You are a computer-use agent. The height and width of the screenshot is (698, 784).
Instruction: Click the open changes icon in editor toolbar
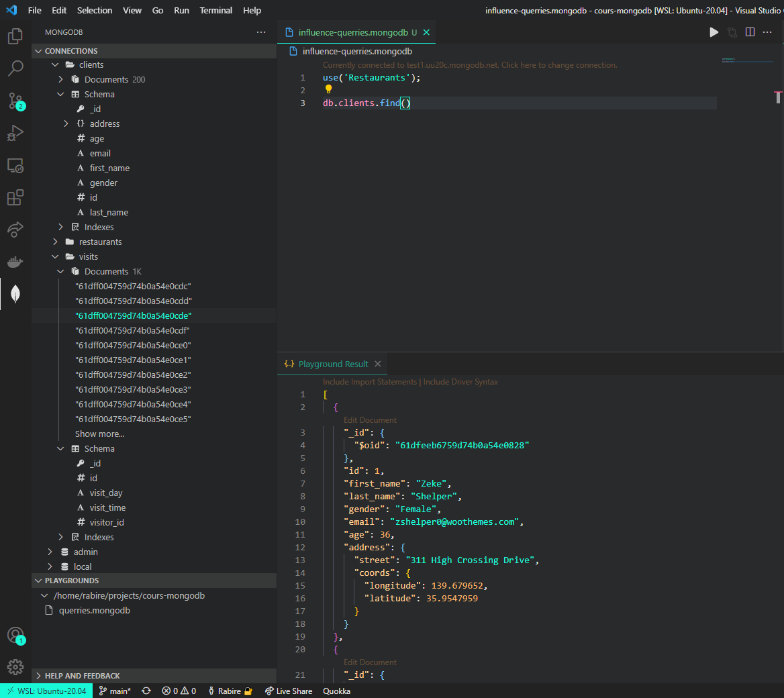(x=732, y=32)
